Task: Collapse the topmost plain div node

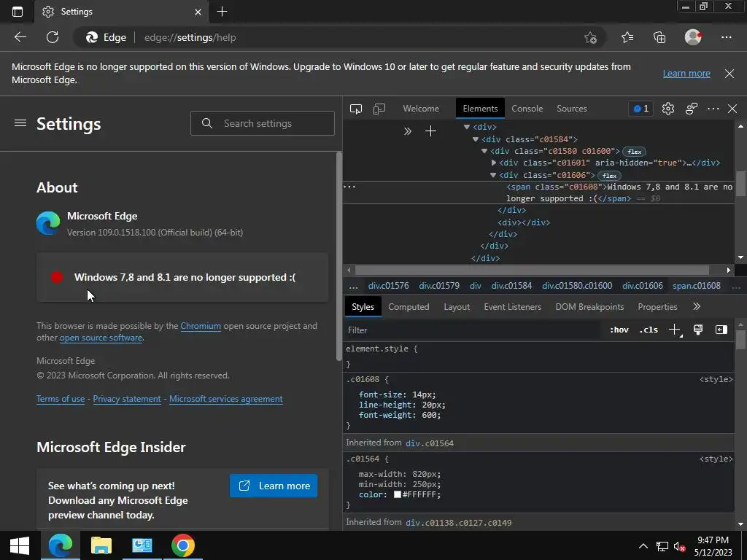Action: coord(467,127)
